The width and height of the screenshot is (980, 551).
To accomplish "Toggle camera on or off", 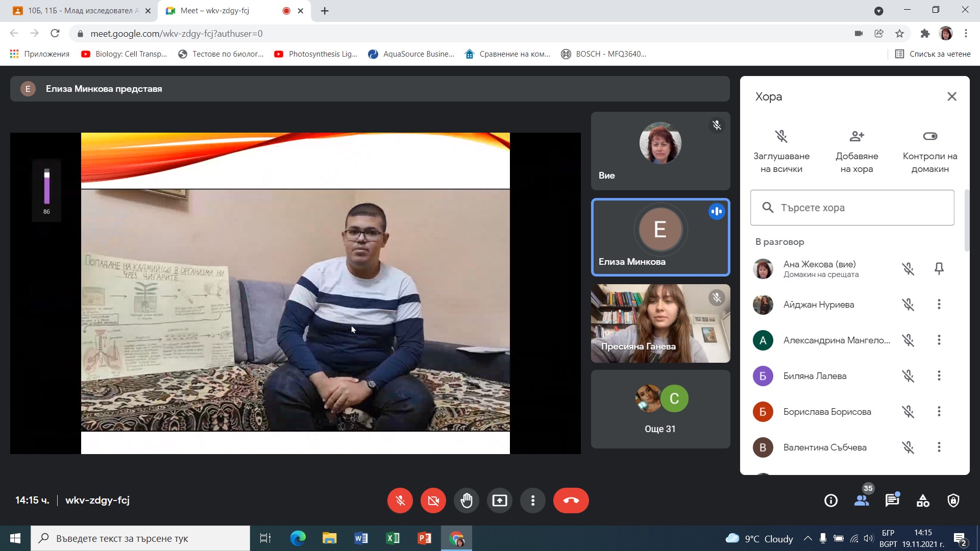I will coord(433,500).
